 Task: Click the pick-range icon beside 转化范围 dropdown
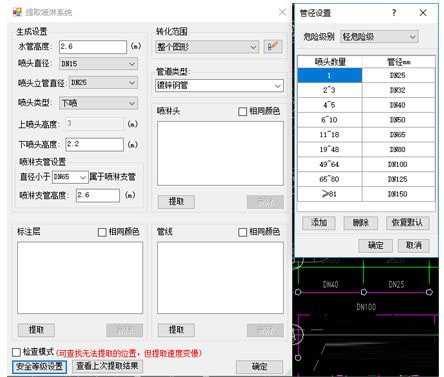(x=273, y=47)
